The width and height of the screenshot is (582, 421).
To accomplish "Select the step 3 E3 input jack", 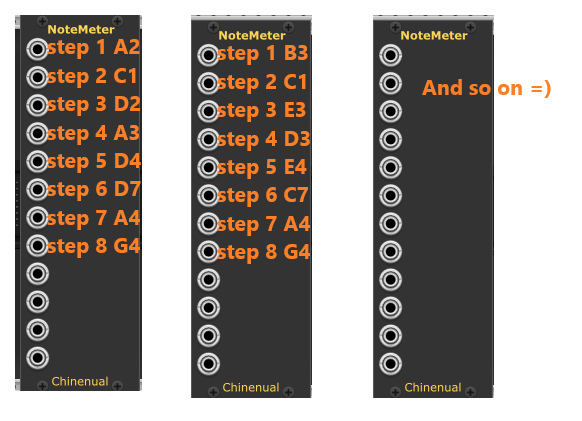I will click(x=208, y=111).
